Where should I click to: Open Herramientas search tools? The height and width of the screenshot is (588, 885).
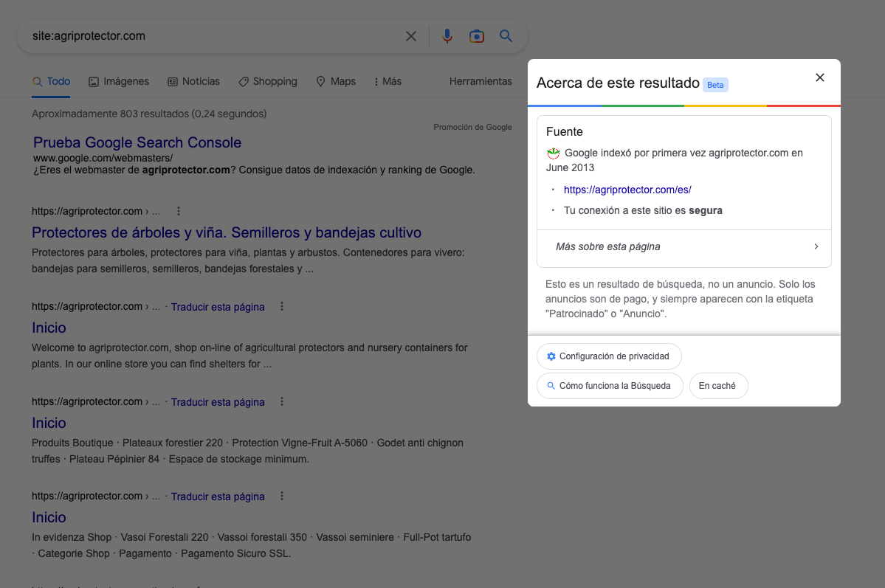pyautogui.click(x=481, y=81)
